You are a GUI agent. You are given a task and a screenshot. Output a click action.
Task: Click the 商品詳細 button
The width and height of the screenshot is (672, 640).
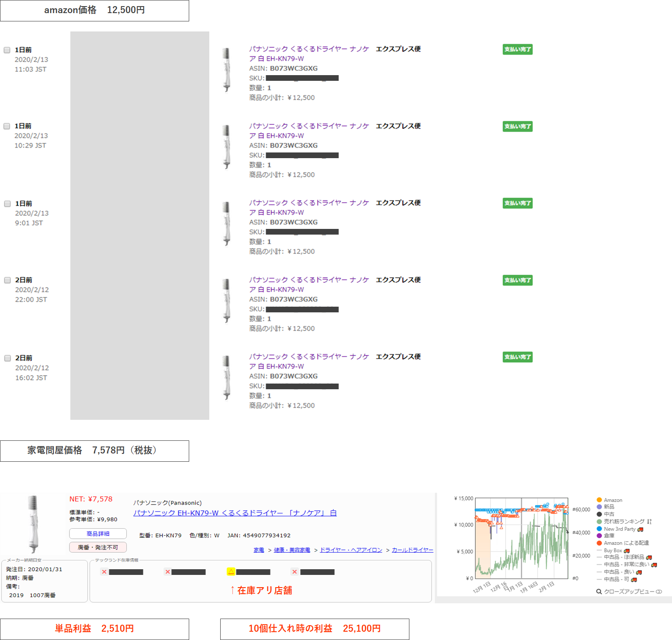click(98, 534)
